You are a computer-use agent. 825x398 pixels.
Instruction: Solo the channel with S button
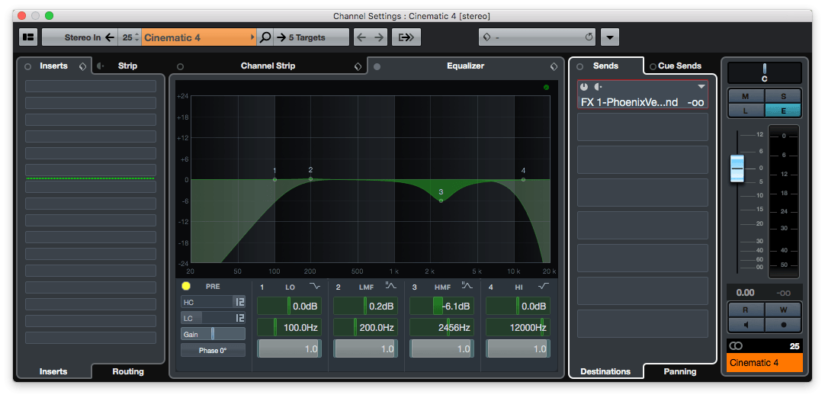(783, 96)
